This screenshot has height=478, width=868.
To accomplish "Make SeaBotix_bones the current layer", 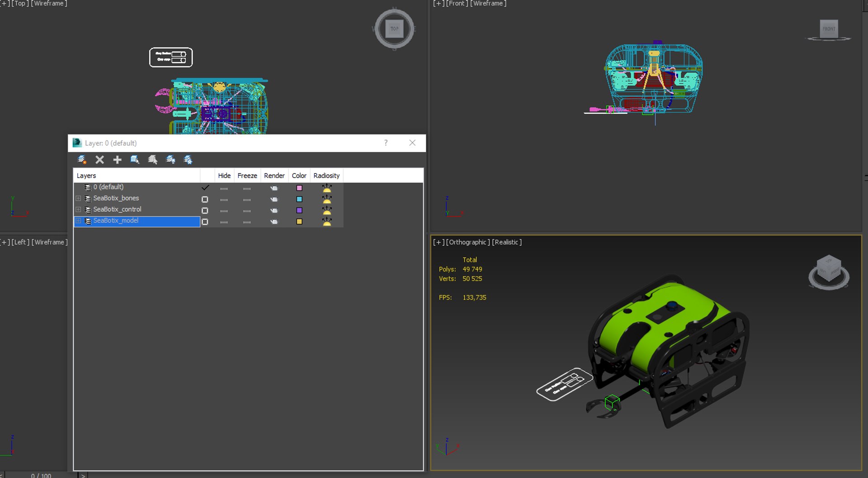I will click(x=205, y=199).
